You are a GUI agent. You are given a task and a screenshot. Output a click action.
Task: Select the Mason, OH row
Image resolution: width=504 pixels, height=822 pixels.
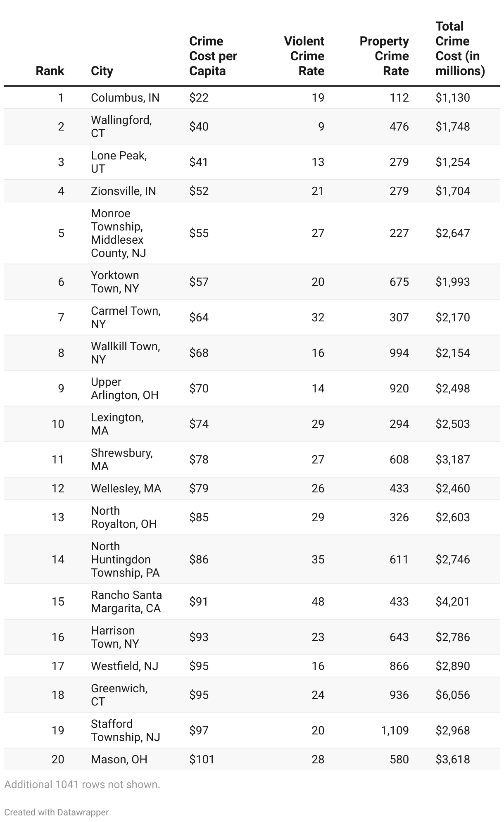pos(252,759)
